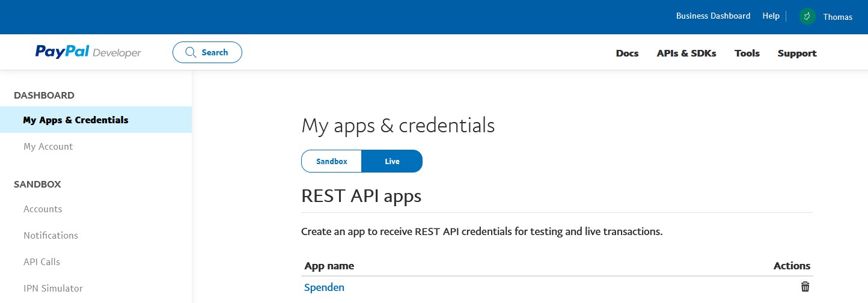
Task: Select My Apps & Credentials in sidebar
Action: (x=76, y=120)
